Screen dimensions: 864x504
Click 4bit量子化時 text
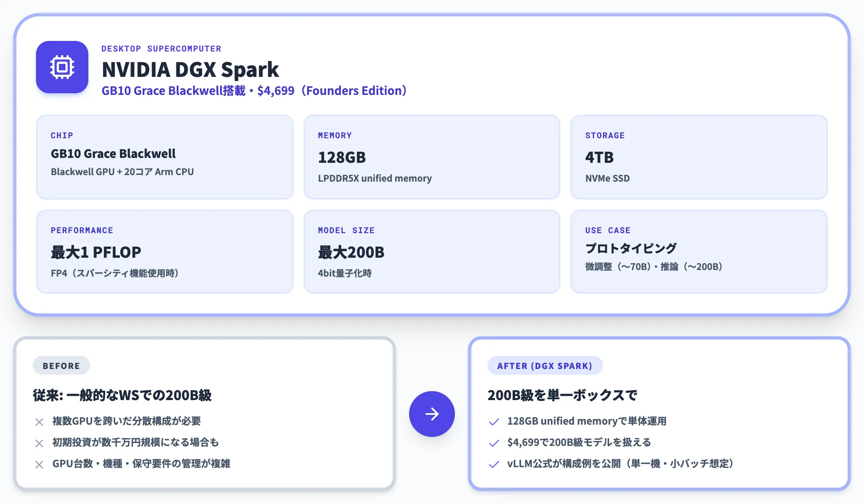pos(345,273)
